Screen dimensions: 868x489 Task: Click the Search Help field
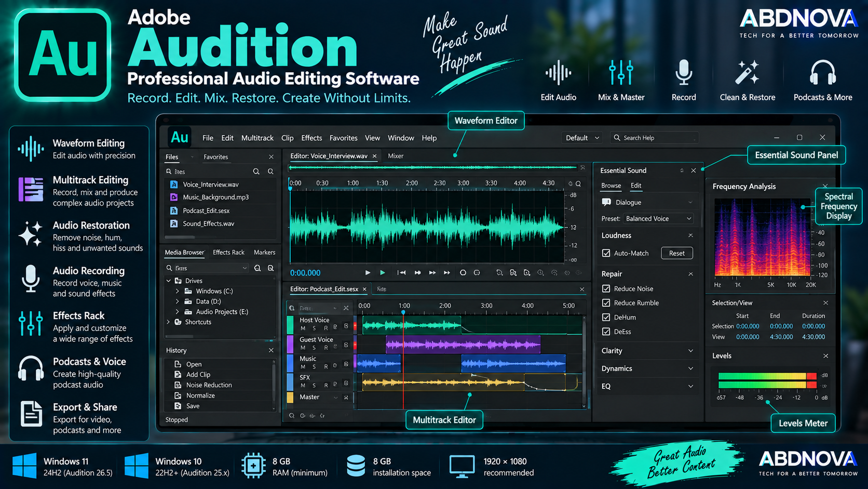(654, 138)
